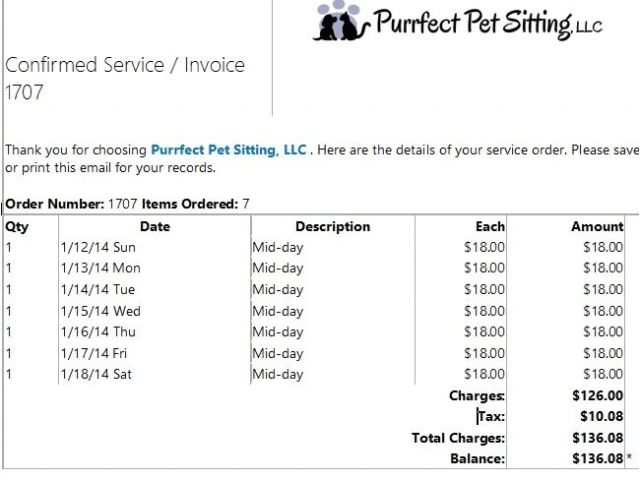Click the 1/17/14 Fri date cell
The height and width of the screenshot is (480, 640).
click(x=94, y=353)
